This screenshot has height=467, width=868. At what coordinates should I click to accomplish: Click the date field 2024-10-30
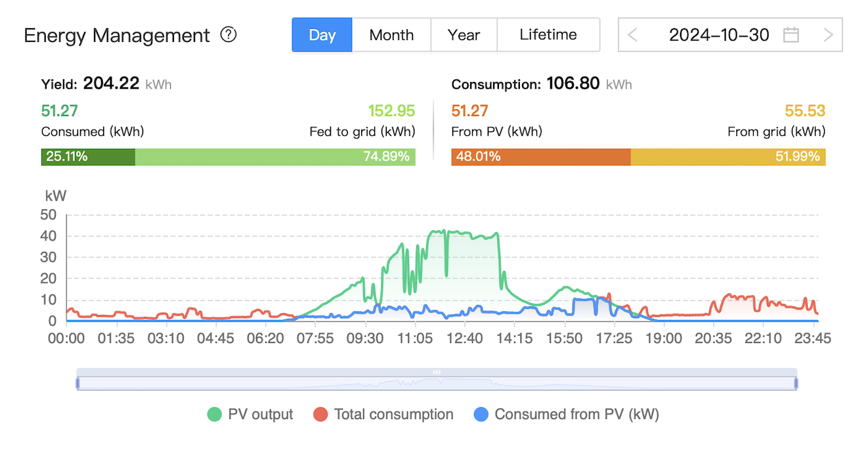click(719, 35)
